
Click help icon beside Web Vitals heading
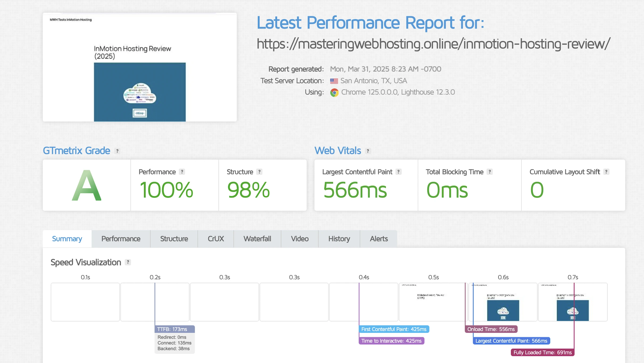tap(368, 151)
